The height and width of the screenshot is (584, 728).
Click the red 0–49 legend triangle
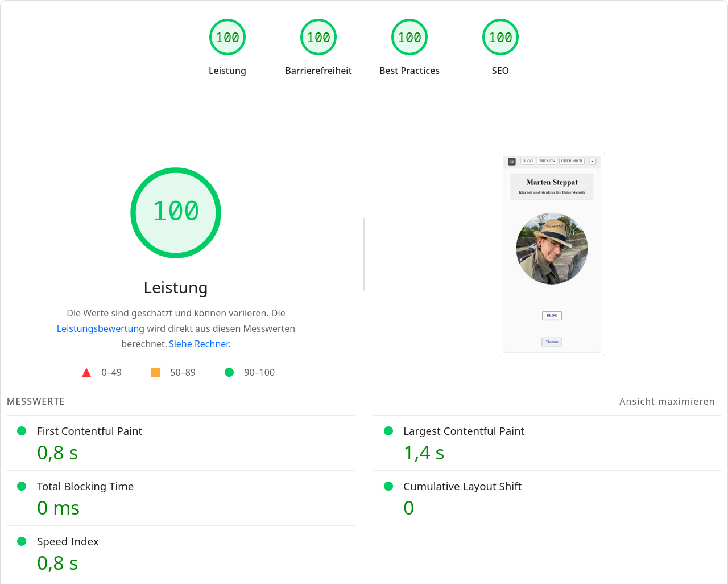pos(86,372)
